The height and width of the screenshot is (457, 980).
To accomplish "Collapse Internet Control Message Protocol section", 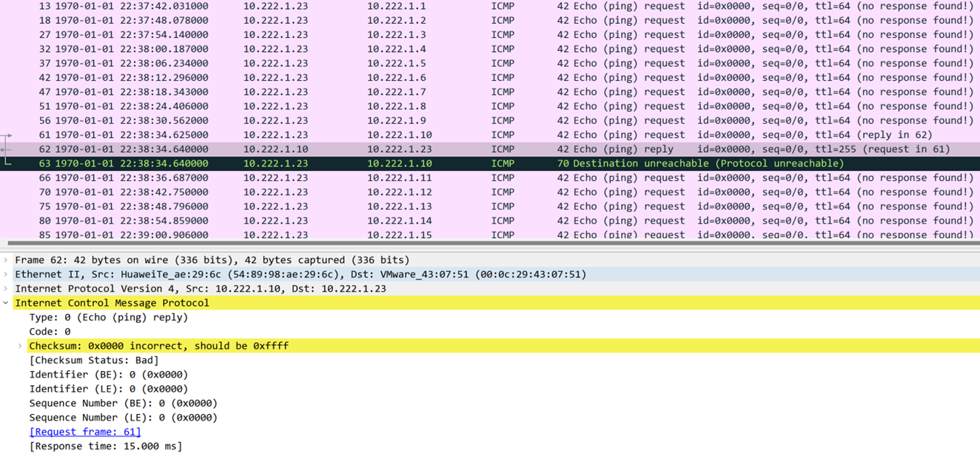I will pyautogui.click(x=7, y=303).
